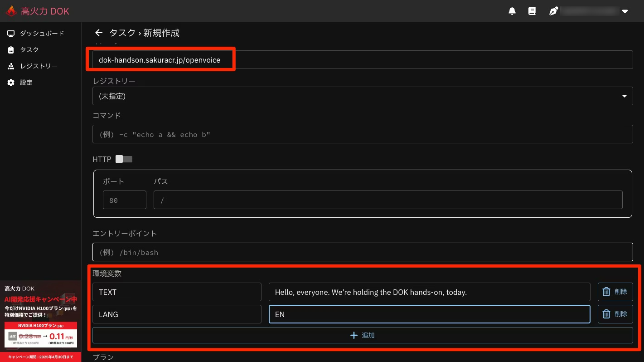Image resolution: width=644 pixels, height=362 pixels.
Task: Click the コマンド input field
Action: click(x=362, y=134)
